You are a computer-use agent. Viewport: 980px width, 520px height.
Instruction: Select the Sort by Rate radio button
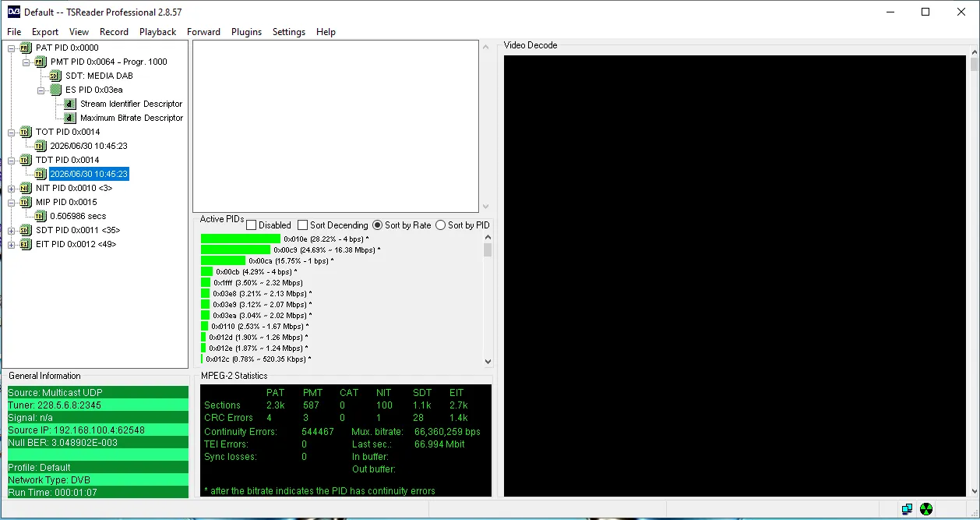tap(378, 225)
